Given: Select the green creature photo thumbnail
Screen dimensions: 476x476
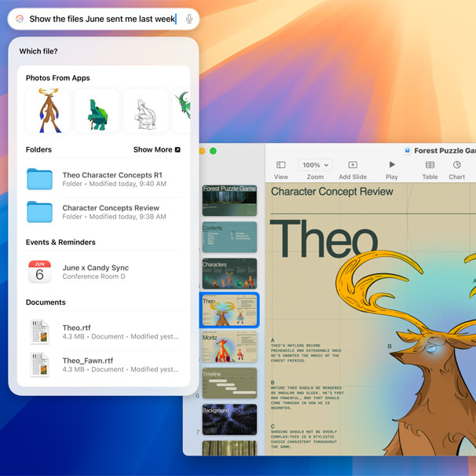Looking at the screenshot, I should (x=97, y=111).
